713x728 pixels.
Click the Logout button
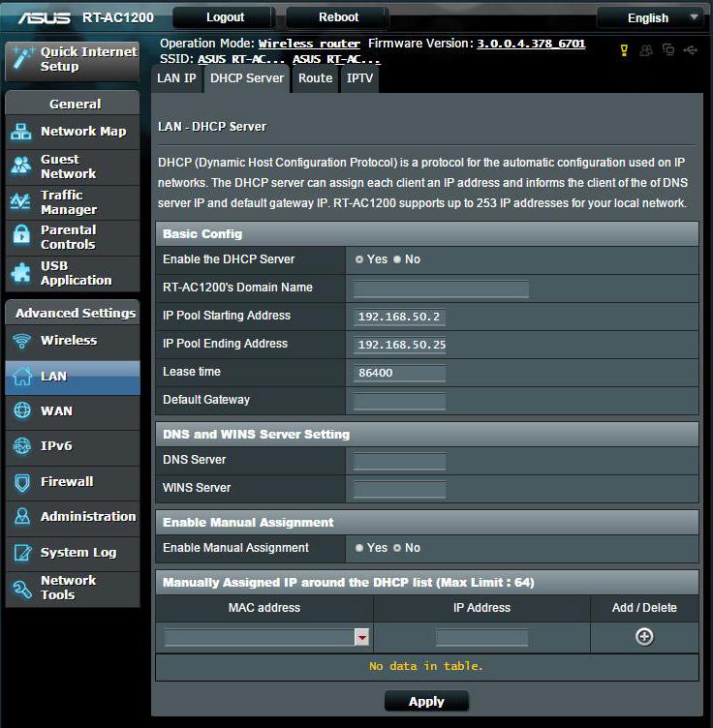(225, 17)
